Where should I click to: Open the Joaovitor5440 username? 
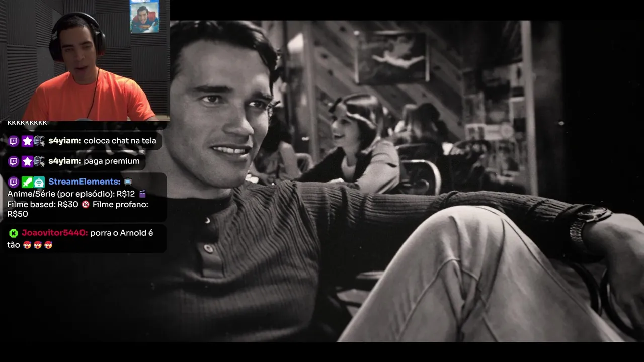point(55,233)
